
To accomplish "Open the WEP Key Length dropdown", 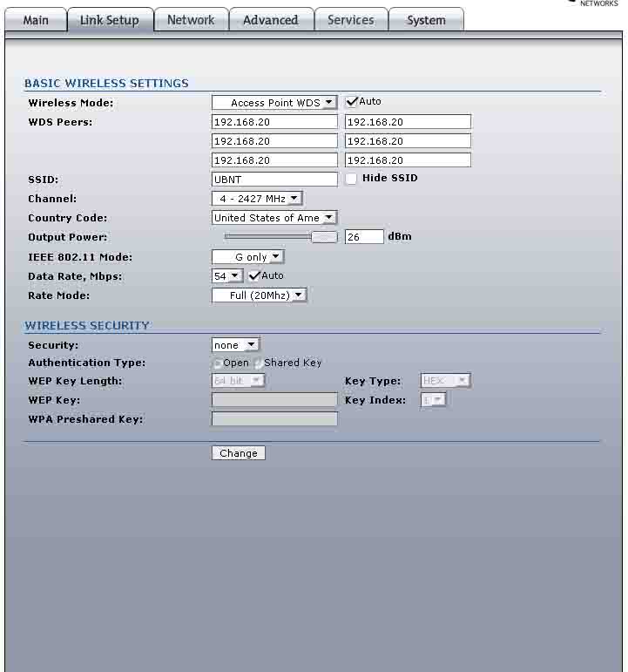I will [x=238, y=381].
